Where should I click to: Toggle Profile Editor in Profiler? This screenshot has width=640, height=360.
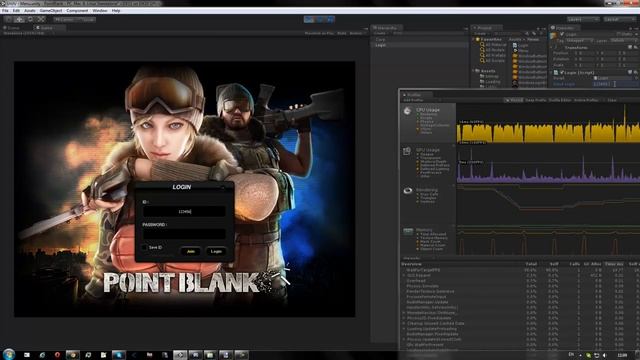pos(560,100)
